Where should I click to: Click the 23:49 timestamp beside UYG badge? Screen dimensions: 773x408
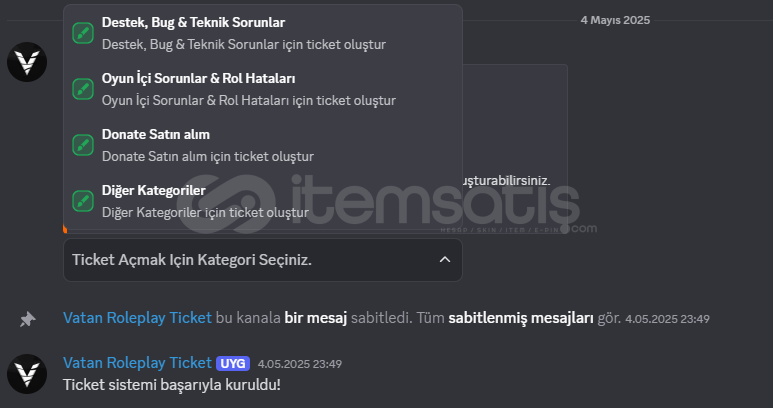300,363
